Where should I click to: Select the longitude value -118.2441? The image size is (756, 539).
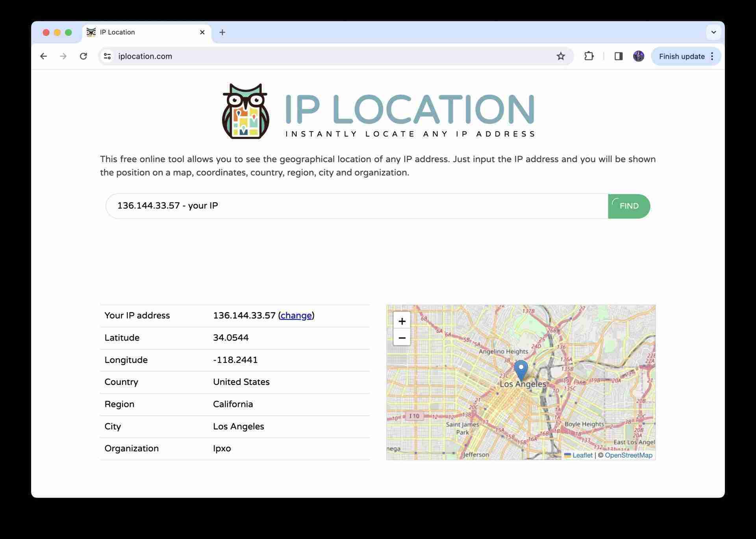[x=235, y=360]
